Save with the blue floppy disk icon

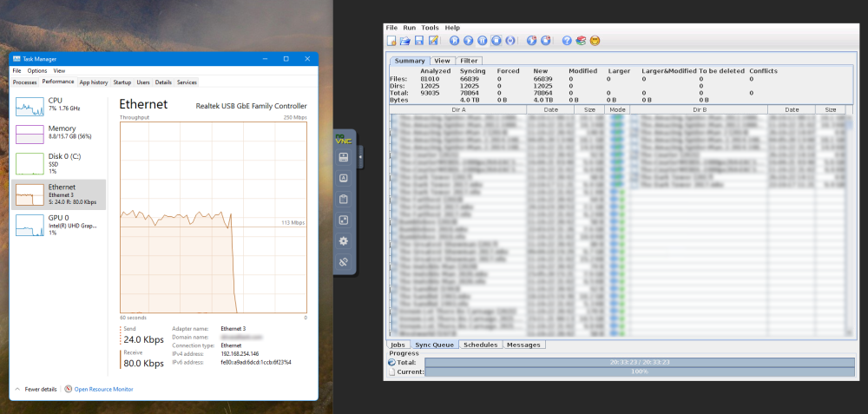(x=419, y=41)
